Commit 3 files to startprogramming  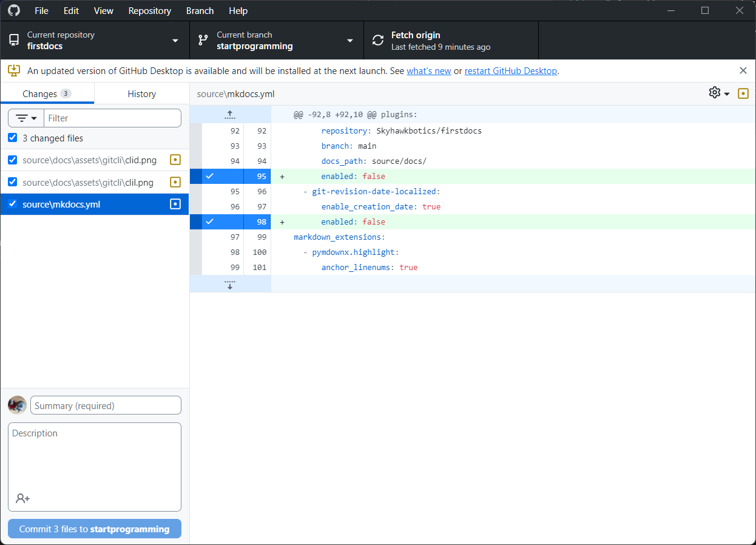[94, 528]
